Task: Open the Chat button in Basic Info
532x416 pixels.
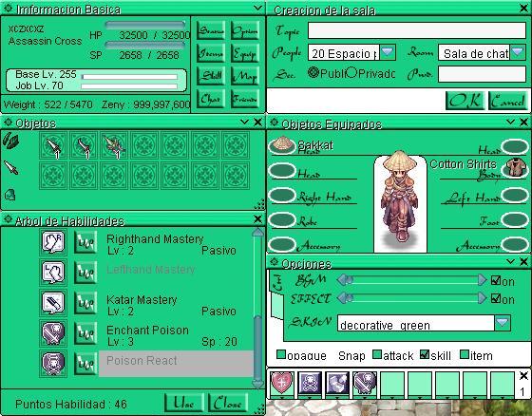Action: [x=211, y=99]
